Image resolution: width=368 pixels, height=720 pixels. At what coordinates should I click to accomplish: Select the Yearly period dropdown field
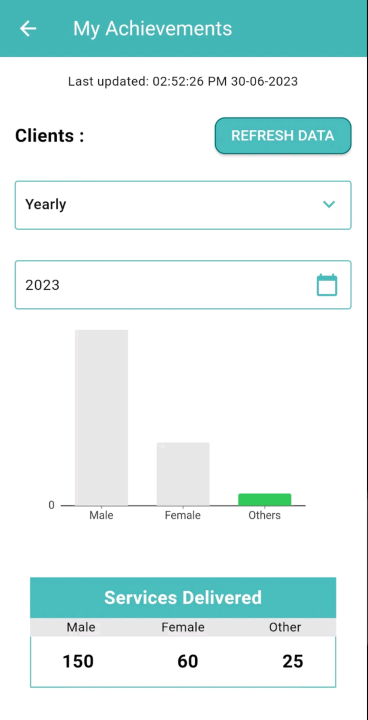click(x=183, y=205)
